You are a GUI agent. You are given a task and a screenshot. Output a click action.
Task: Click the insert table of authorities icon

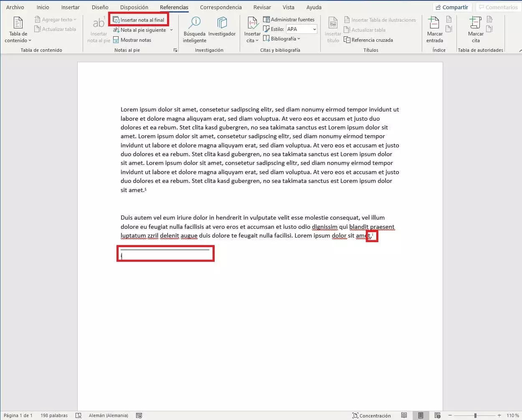(490, 19)
